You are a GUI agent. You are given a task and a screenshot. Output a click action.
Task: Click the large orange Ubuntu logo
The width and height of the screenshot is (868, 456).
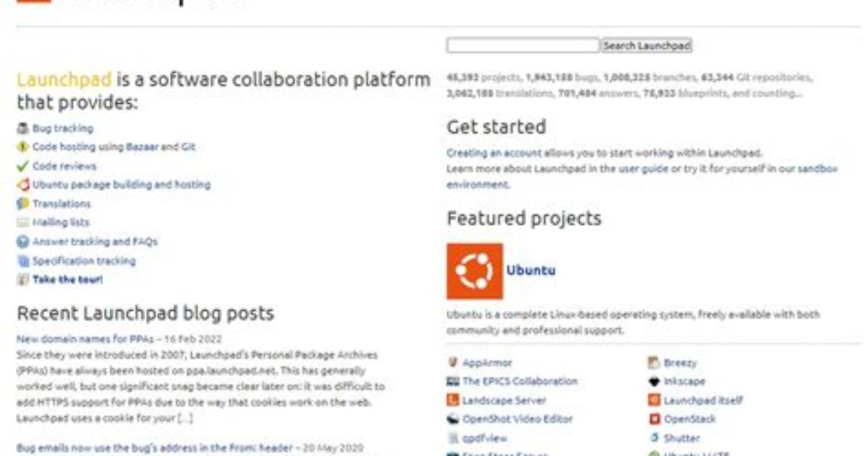(475, 271)
